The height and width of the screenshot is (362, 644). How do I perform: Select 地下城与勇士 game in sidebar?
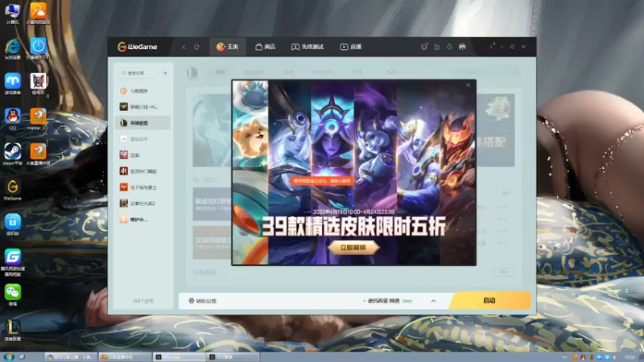coord(143,187)
